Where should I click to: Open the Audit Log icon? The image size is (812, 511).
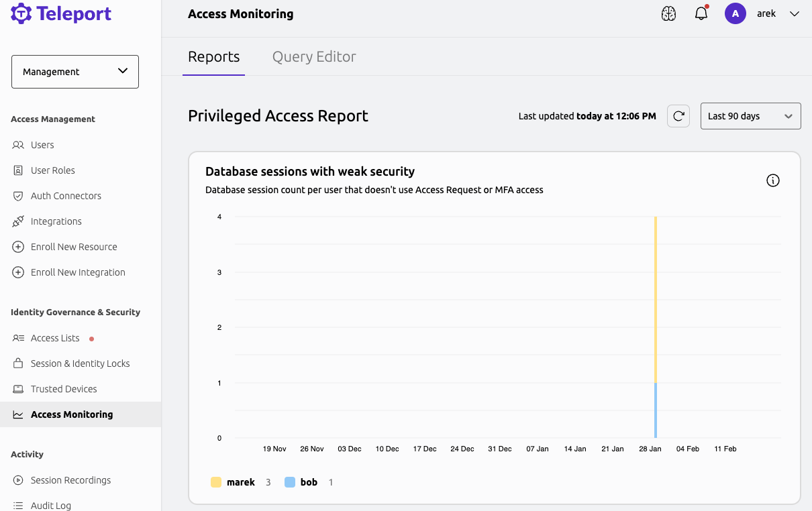point(18,505)
